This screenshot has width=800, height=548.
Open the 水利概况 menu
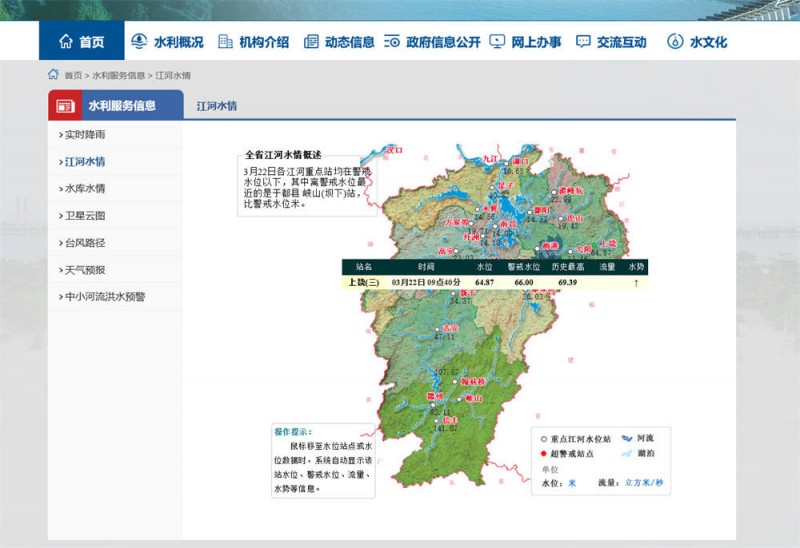[167, 41]
